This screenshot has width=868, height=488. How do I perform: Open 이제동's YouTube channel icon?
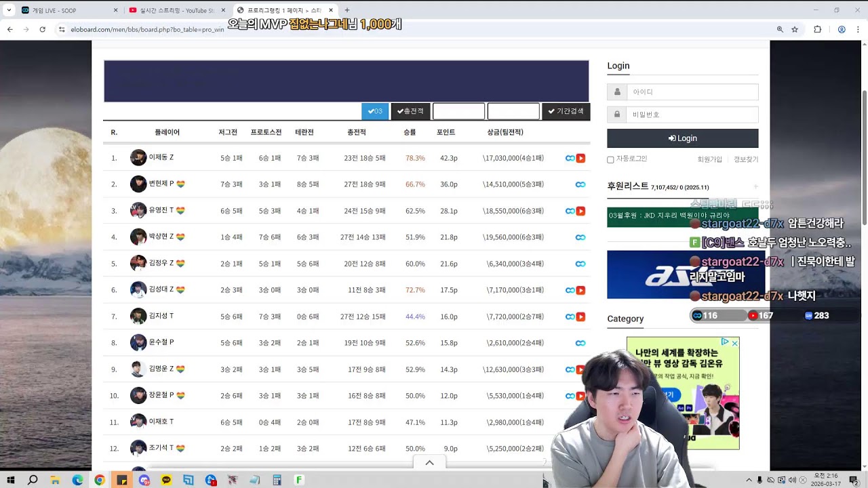pos(581,158)
